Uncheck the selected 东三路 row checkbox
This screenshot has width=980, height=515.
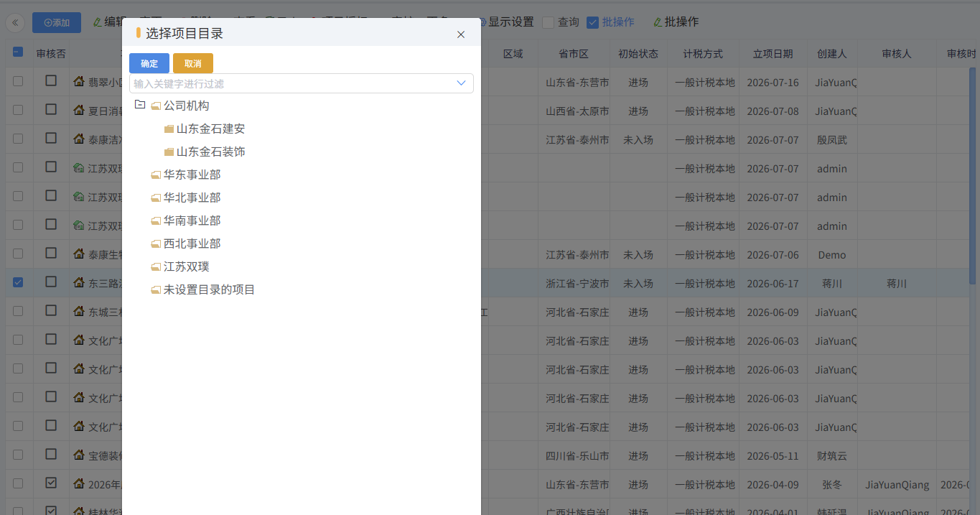pyautogui.click(x=18, y=282)
